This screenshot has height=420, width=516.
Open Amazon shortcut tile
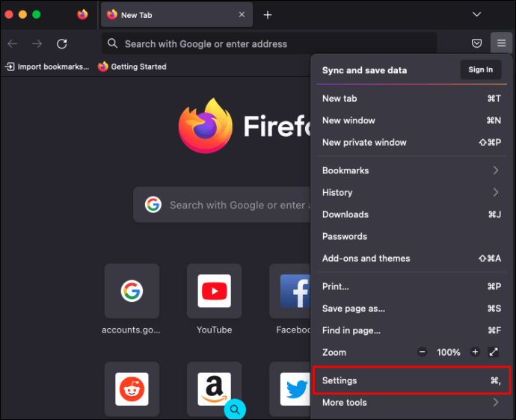(x=214, y=389)
